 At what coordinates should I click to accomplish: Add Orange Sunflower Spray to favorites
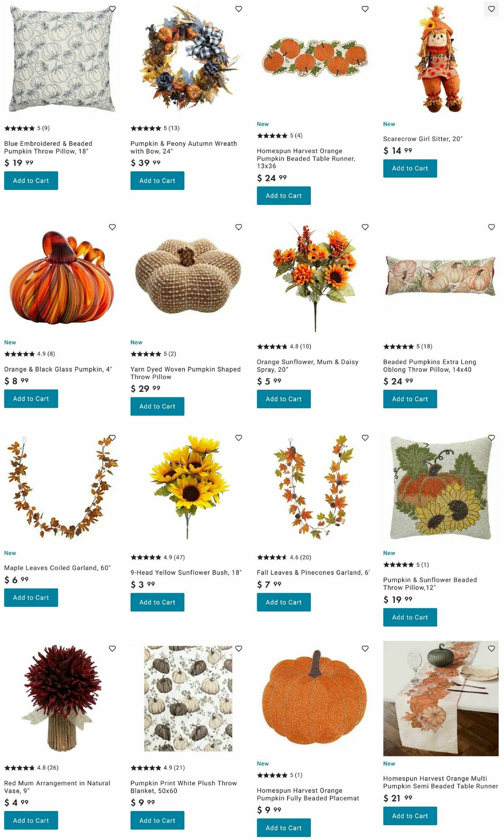365,227
